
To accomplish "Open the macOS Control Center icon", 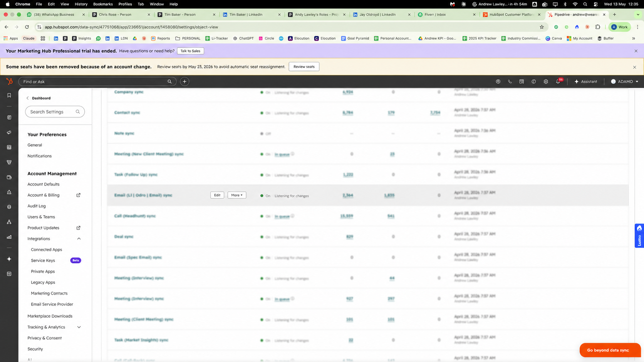I will [x=596, y=4].
